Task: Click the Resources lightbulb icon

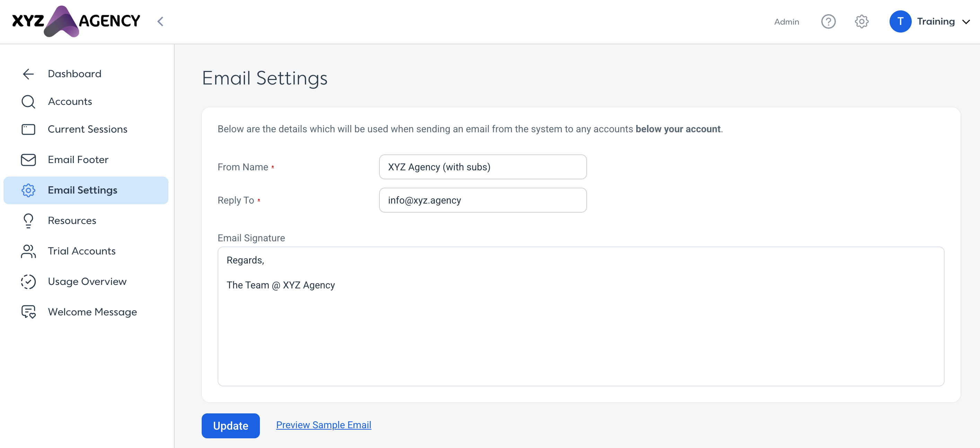Action: [28, 221]
